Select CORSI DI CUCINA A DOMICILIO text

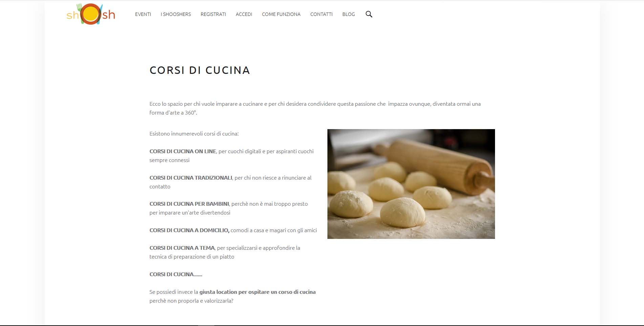[x=190, y=230]
